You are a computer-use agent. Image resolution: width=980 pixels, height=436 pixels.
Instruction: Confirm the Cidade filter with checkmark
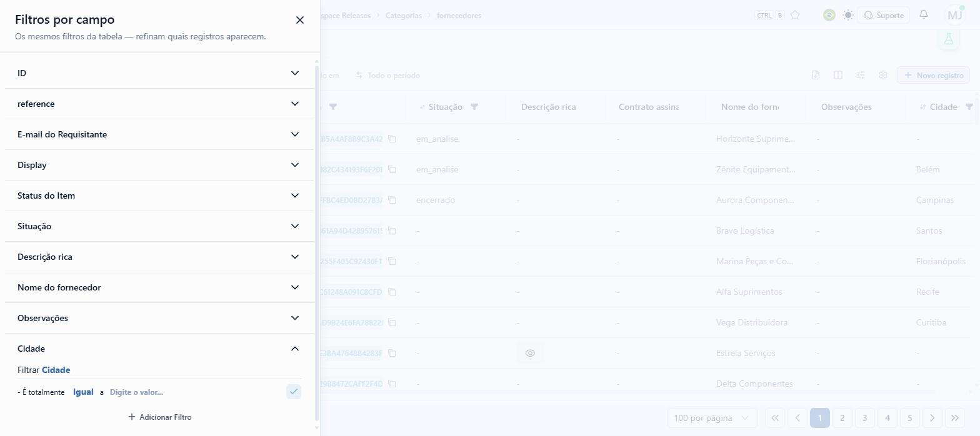coord(294,392)
